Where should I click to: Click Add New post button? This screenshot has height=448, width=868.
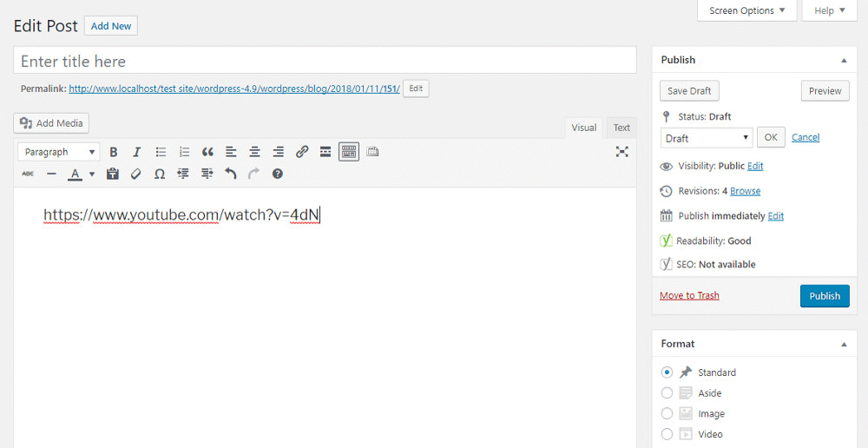[x=111, y=26]
